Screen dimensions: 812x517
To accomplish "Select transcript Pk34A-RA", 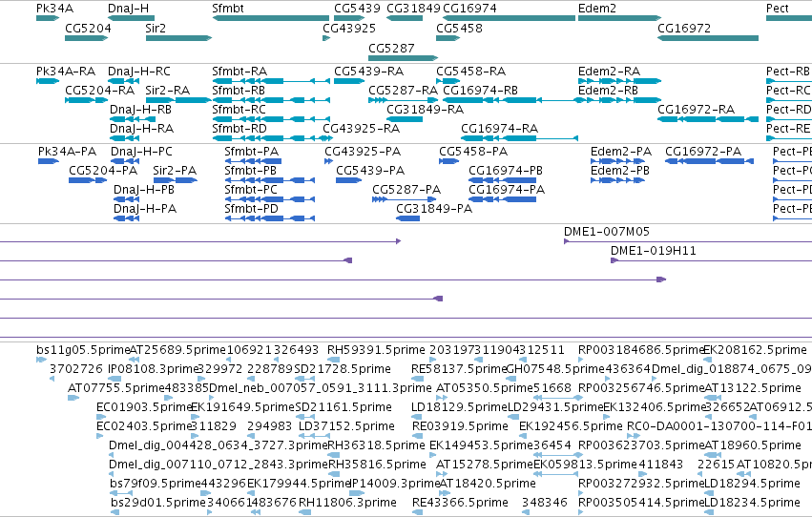I will click(48, 81).
